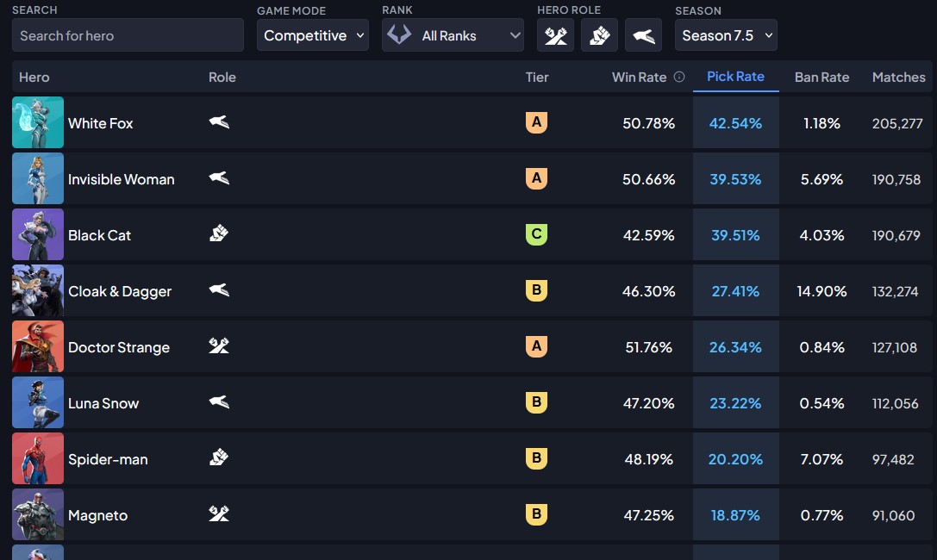Open Black Cat hero portrait
The width and height of the screenshot is (937, 560).
[38, 234]
